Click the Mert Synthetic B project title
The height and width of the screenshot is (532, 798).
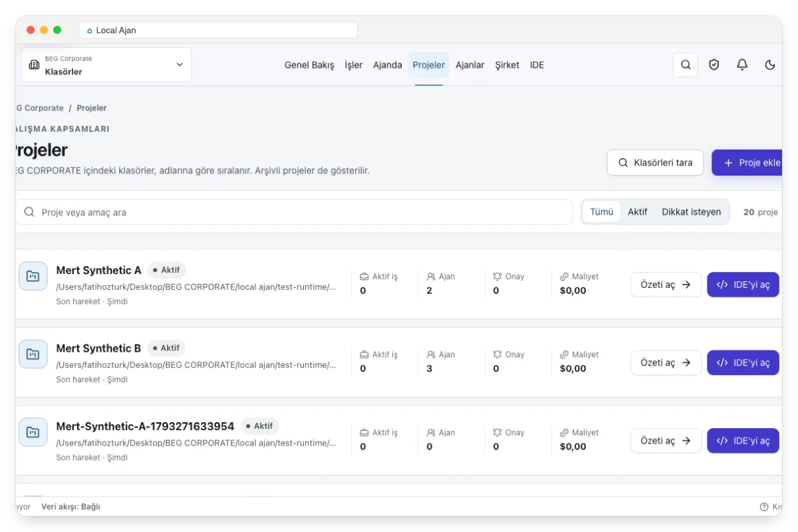tap(99, 348)
